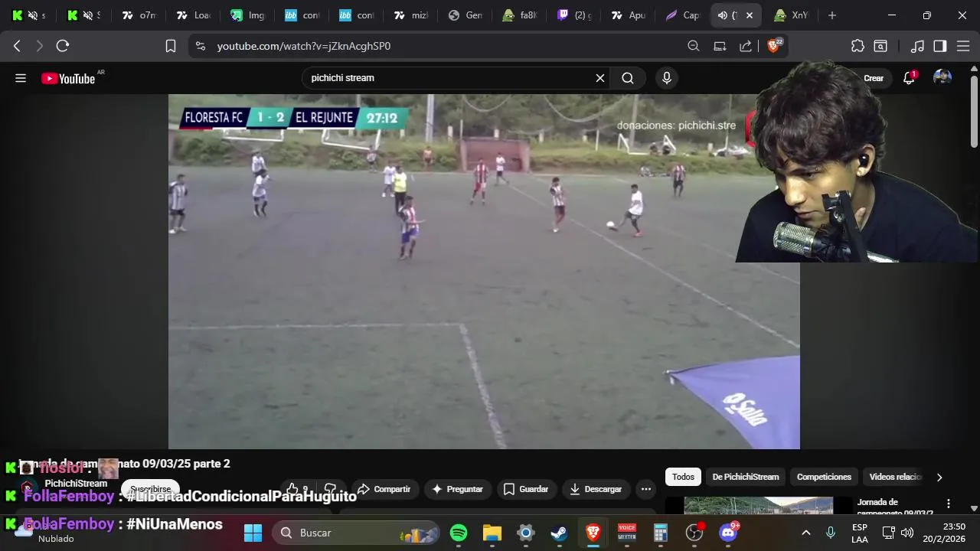980x551 pixels.
Task: Open more actions three-dot menu under video
Action: [646, 489]
